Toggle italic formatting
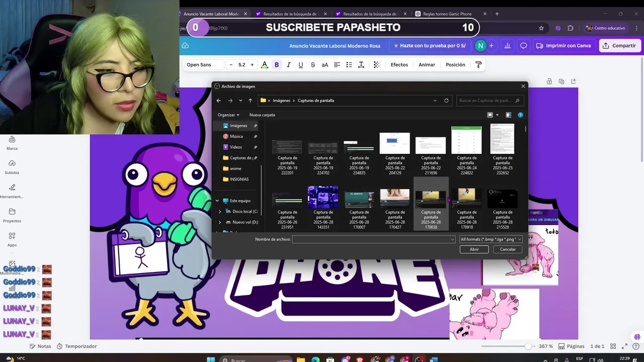 pos(289,65)
